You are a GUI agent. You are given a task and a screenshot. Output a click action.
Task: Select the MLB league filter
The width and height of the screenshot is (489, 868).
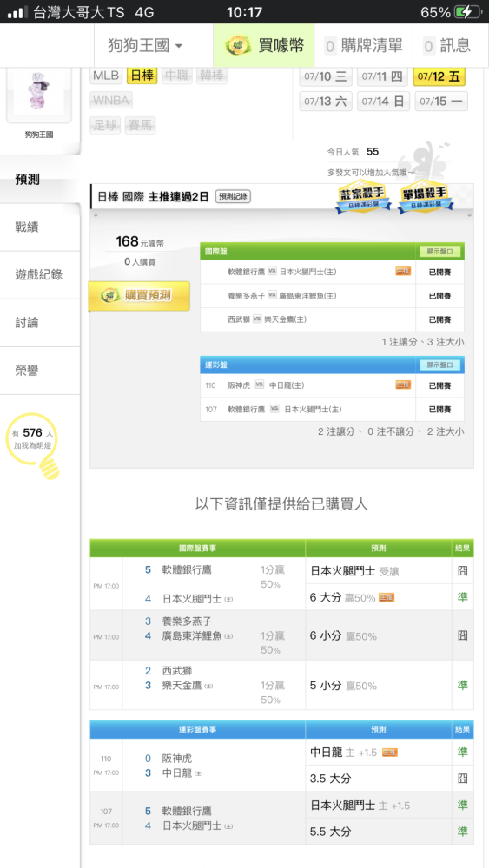[x=106, y=76]
